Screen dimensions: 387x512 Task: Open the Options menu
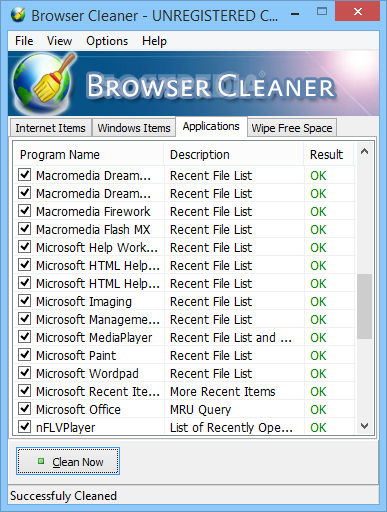[x=107, y=41]
